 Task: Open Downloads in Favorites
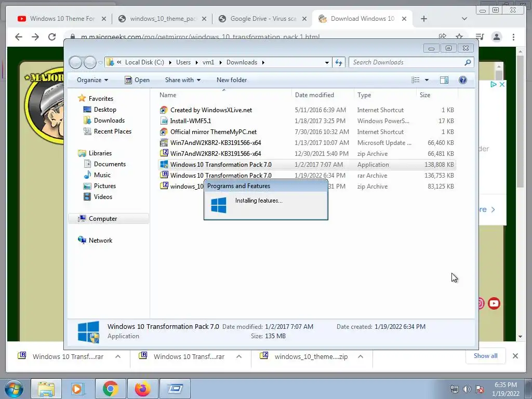109,121
